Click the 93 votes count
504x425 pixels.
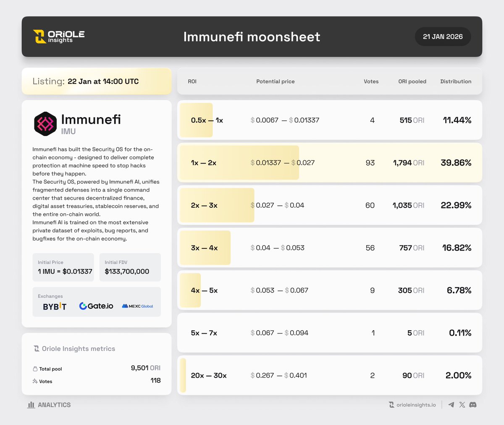tap(370, 163)
